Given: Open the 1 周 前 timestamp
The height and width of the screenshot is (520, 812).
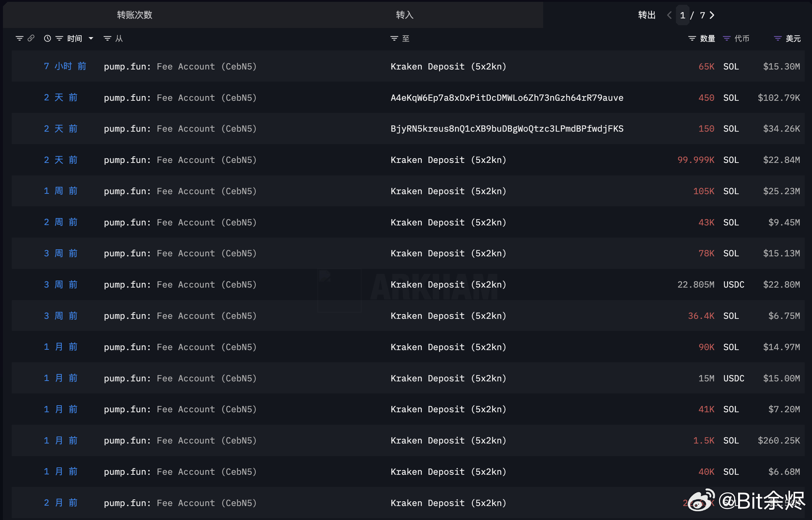Looking at the screenshot, I should (61, 191).
